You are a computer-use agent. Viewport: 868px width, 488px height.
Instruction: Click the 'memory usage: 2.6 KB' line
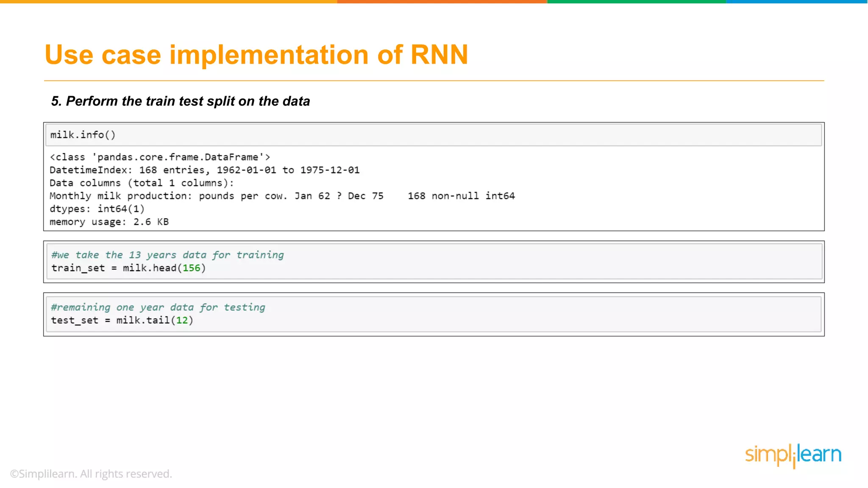(109, 222)
